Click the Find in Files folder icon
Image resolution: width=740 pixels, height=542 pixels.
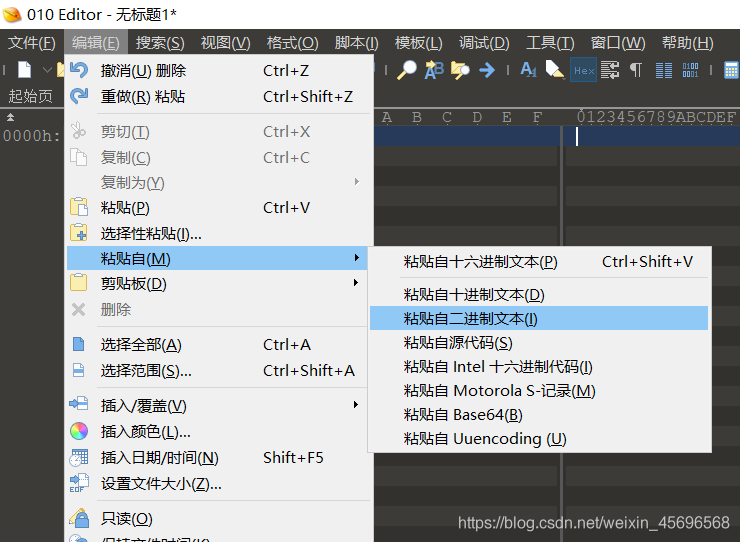coord(460,70)
